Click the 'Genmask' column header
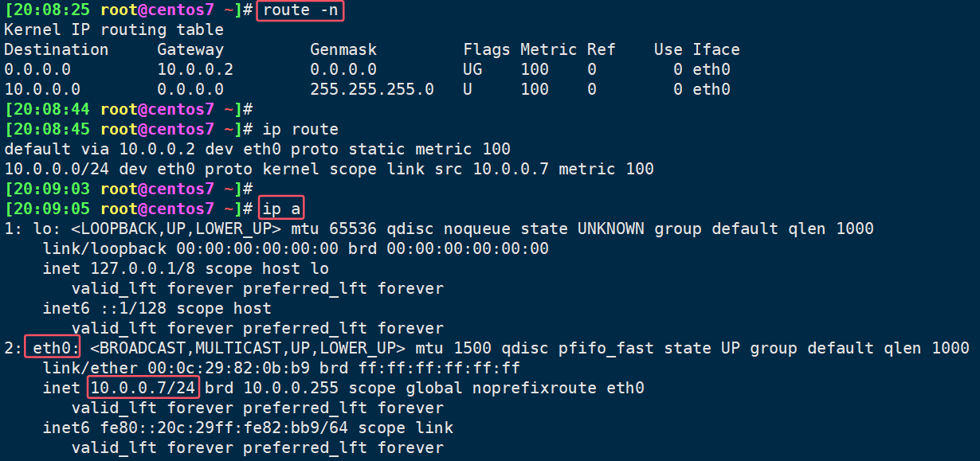Image resolution: width=980 pixels, height=461 pixels. [343, 49]
